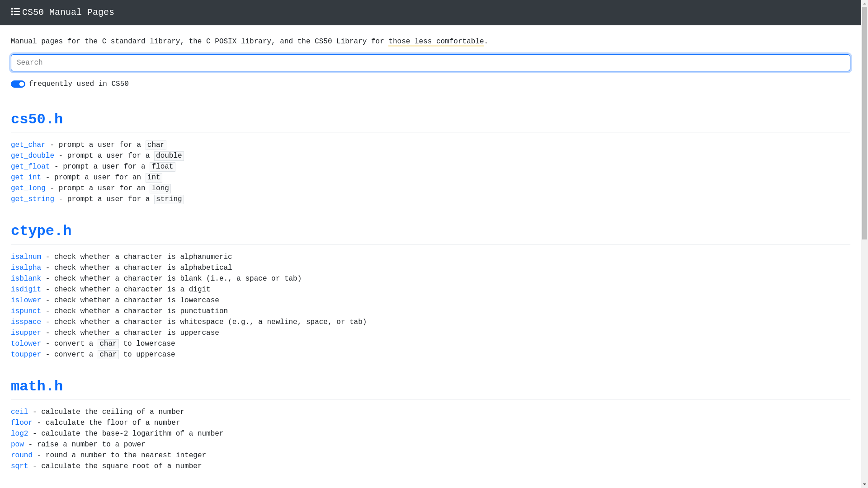868x488 pixels.
Task: Follow the 'those less comfortable' link
Action: [436, 42]
